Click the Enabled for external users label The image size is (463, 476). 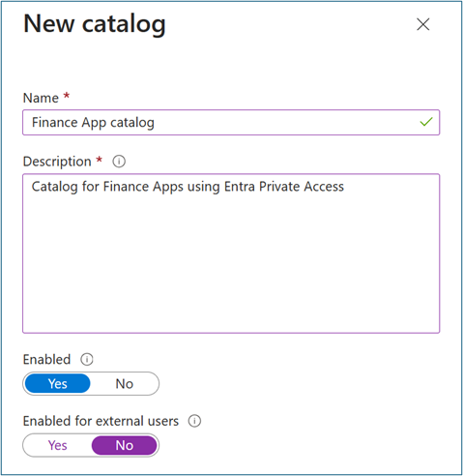[101, 421]
